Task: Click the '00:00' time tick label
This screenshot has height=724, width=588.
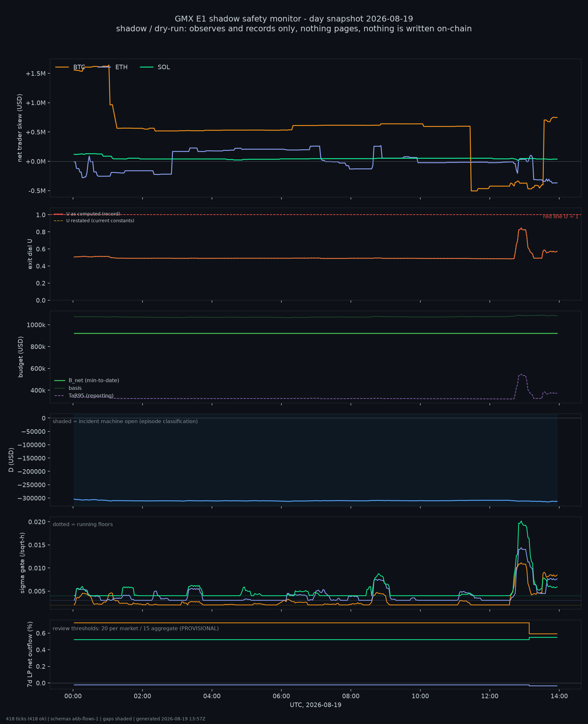Action: [x=73, y=697]
